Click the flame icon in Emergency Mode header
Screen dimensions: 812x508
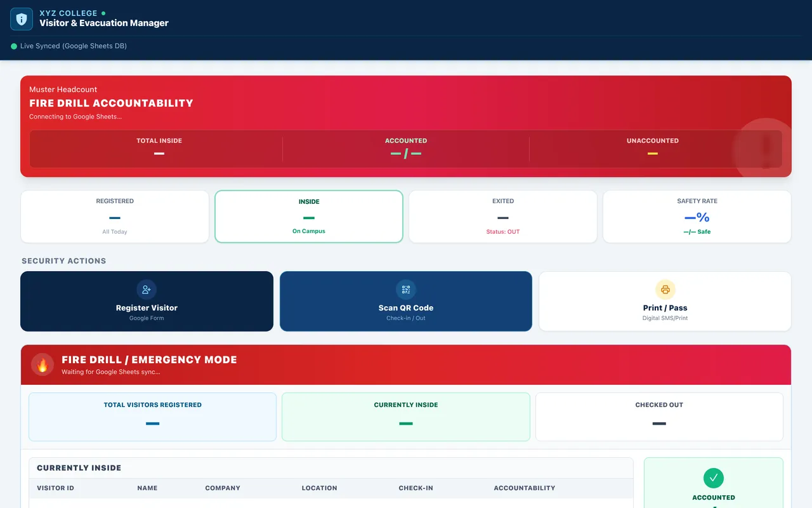(43, 364)
